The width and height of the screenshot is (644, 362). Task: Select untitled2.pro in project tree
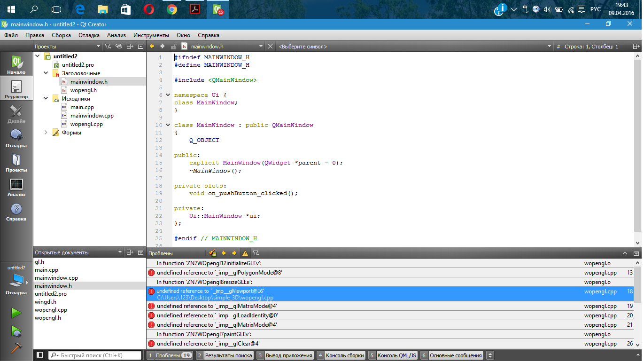click(x=78, y=64)
